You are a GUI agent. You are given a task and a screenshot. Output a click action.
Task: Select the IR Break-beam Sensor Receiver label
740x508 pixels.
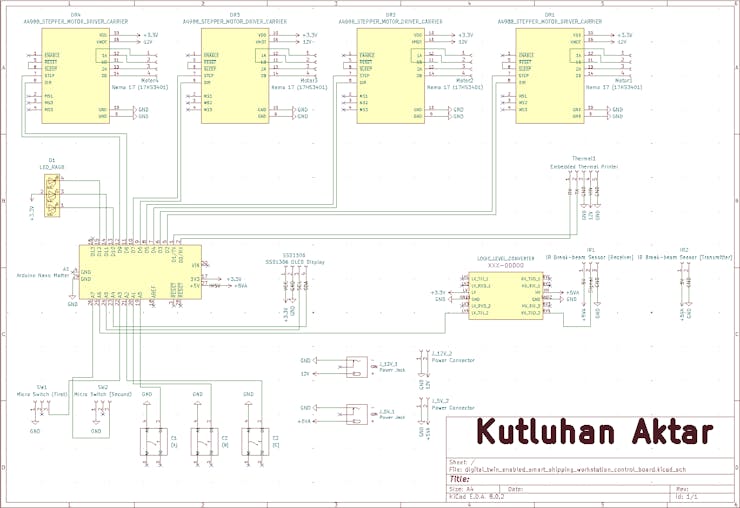click(589, 257)
